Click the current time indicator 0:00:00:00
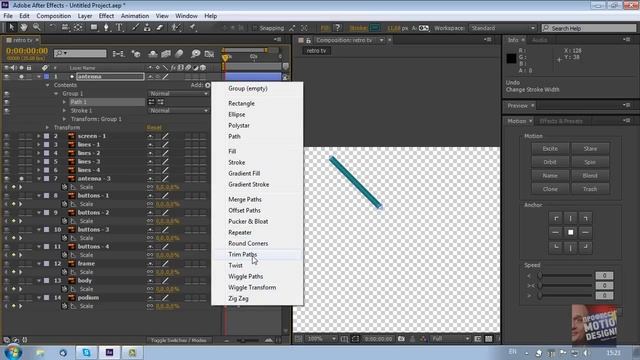 point(27,51)
